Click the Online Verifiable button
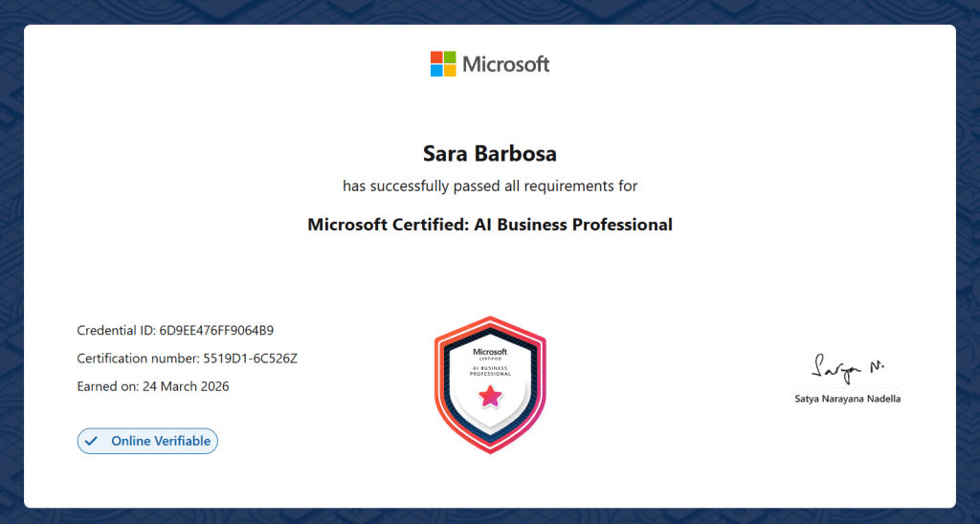 click(x=148, y=441)
